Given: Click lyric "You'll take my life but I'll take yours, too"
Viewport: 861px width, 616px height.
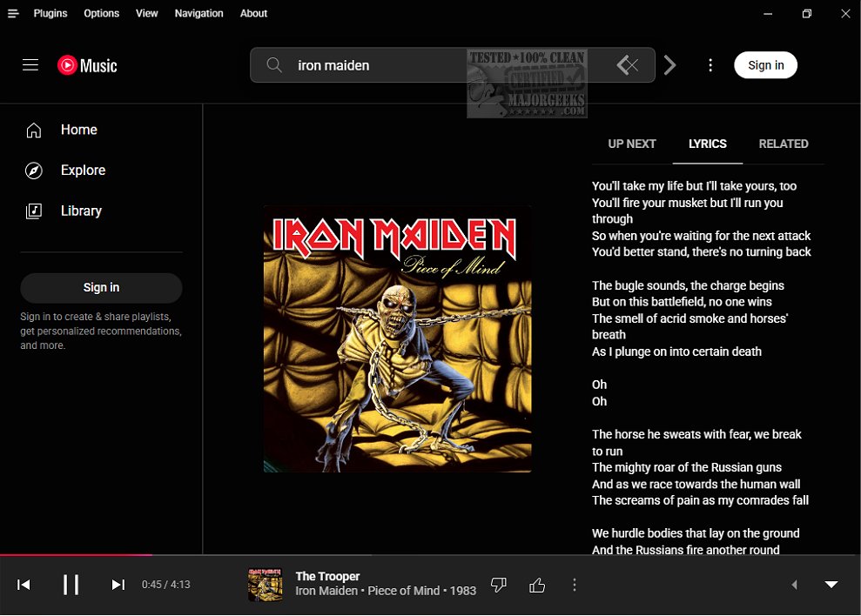Looking at the screenshot, I should click(x=694, y=186).
